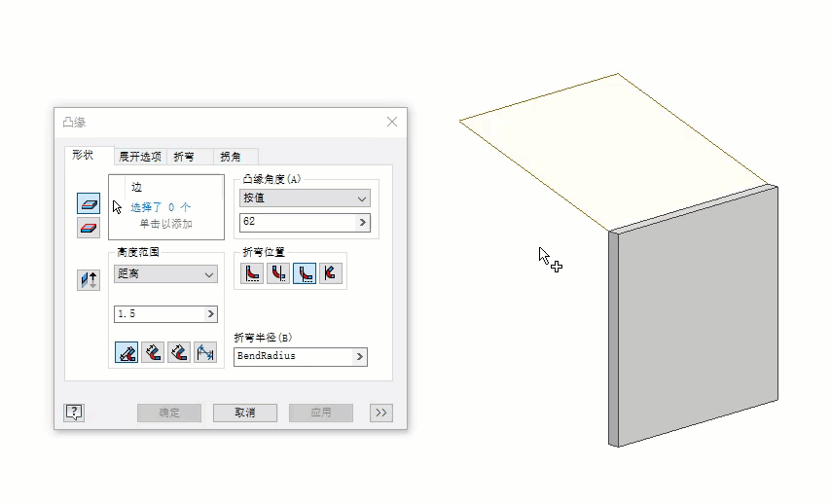Screen dimensions: 831x504
Task: Select the edge selection mode icon
Action: click(x=89, y=203)
